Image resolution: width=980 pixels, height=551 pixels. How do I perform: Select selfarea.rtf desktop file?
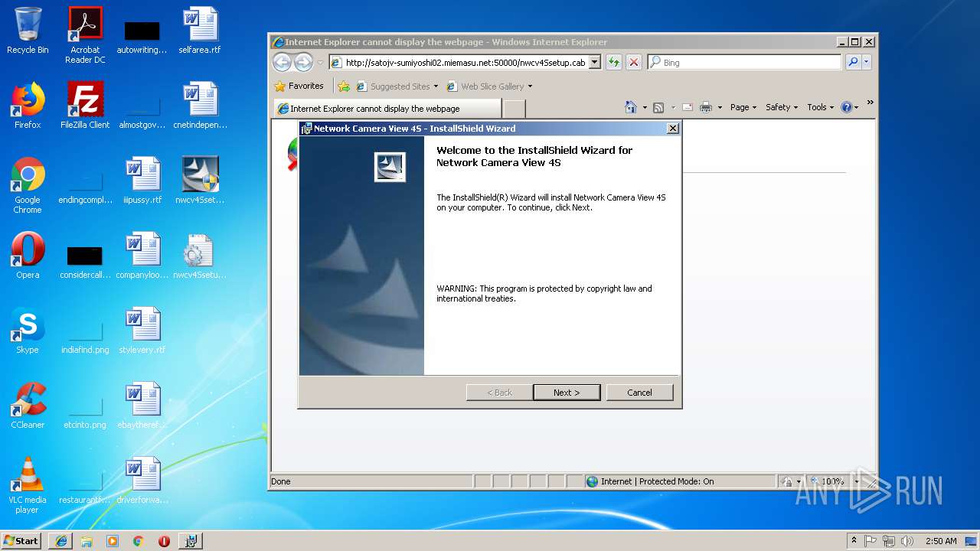(200, 31)
